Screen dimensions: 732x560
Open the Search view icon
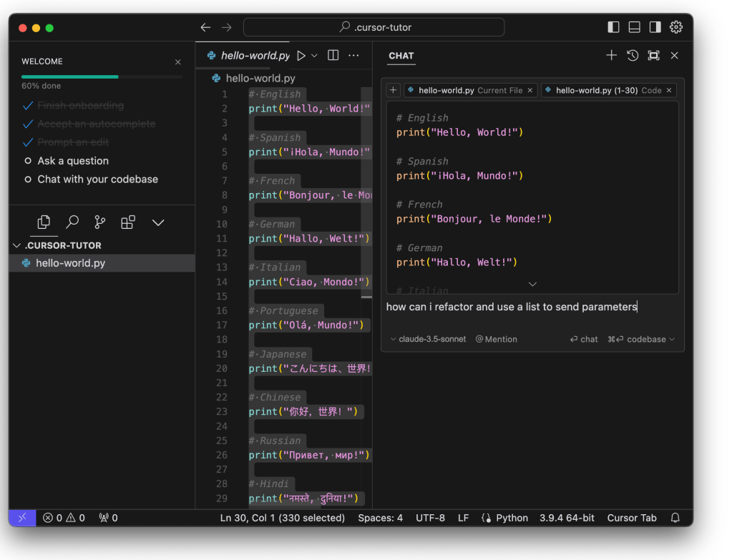tap(72, 222)
